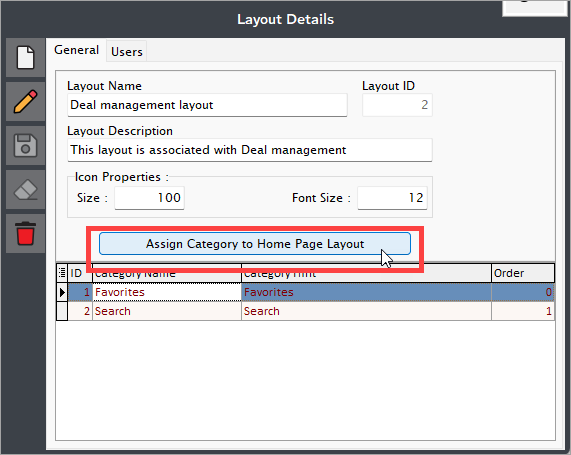Click the Layout ID field

pyautogui.click(x=397, y=105)
